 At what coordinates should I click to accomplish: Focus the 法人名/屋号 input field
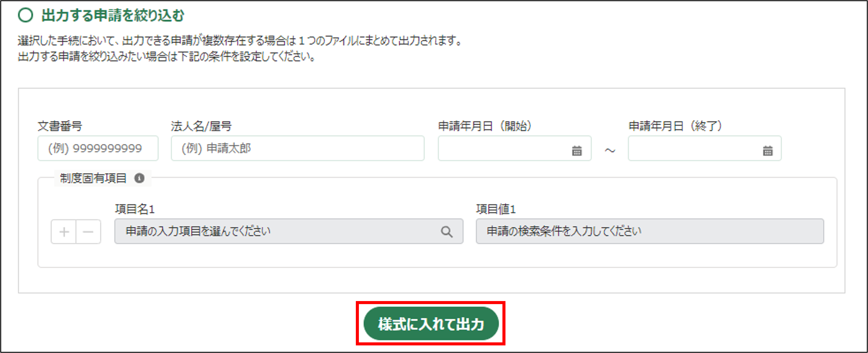point(297,149)
